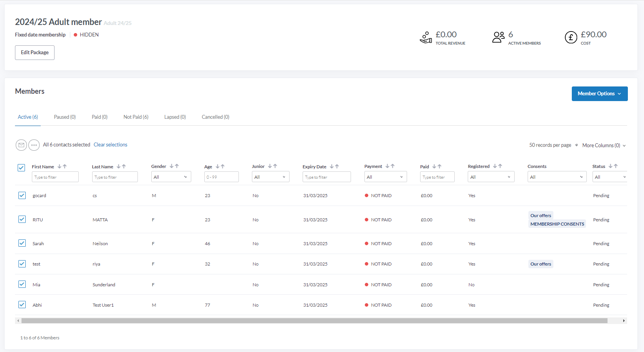Sort Status column with up arrow

pyautogui.click(x=616, y=166)
